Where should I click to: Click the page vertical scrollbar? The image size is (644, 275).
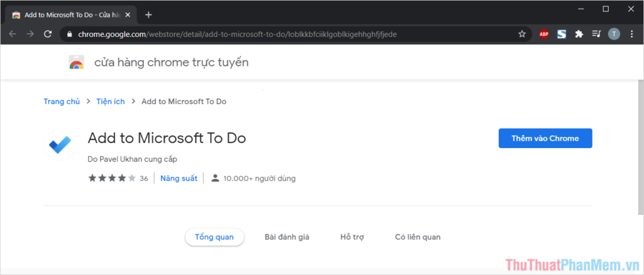pyautogui.click(x=641, y=147)
